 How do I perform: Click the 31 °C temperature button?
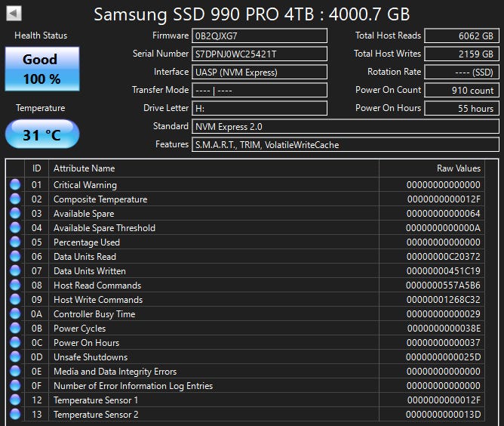pos(42,134)
